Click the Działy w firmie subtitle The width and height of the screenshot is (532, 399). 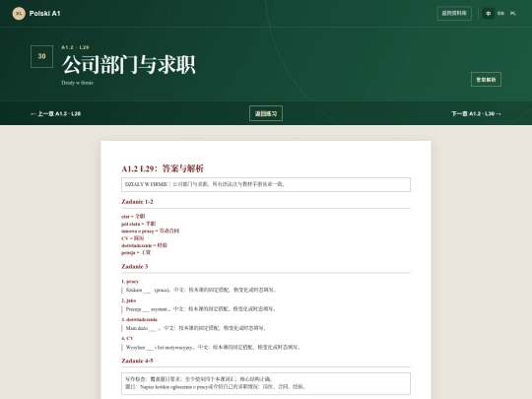click(77, 83)
